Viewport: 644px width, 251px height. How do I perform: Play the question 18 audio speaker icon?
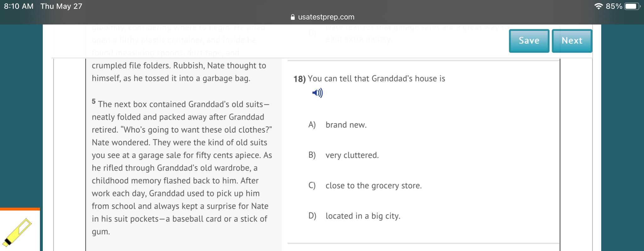317,93
